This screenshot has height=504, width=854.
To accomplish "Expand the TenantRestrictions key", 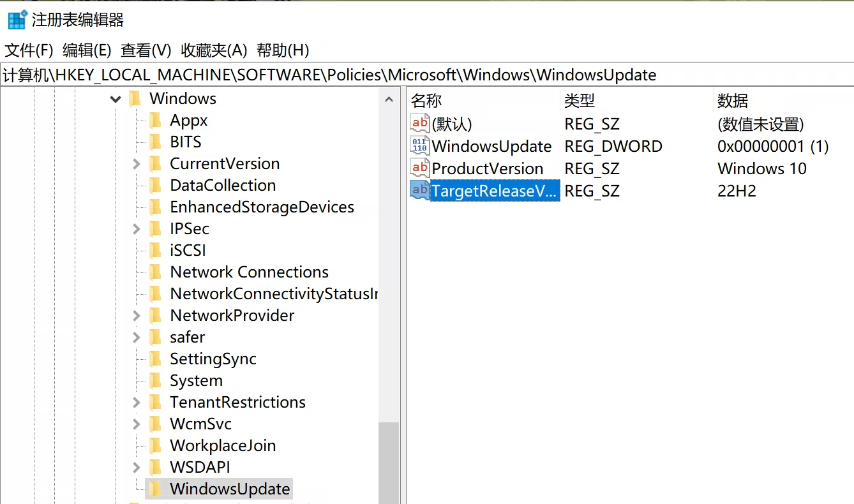I will click(x=136, y=403).
